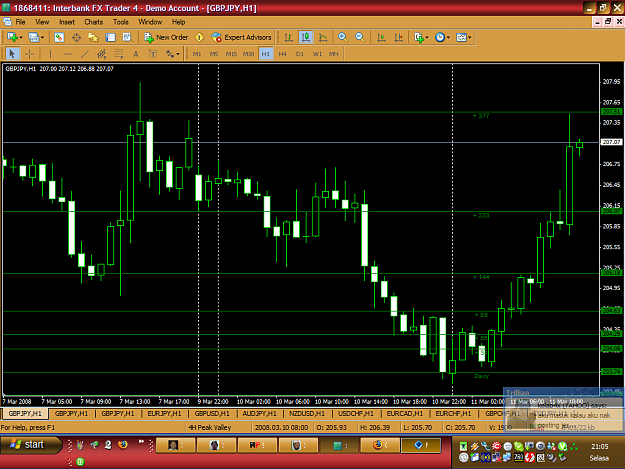Screen dimensions: 625x469
Task: Switch chart to Candlesticks mode
Action: [x=305, y=37]
